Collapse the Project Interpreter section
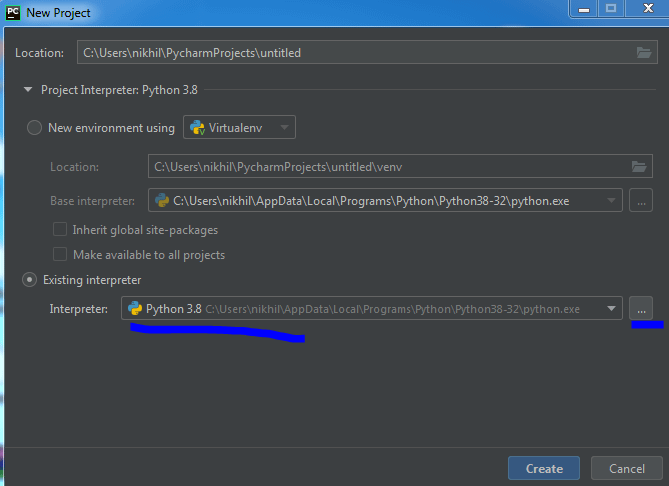Viewport: 669px width, 486px height. [28, 90]
